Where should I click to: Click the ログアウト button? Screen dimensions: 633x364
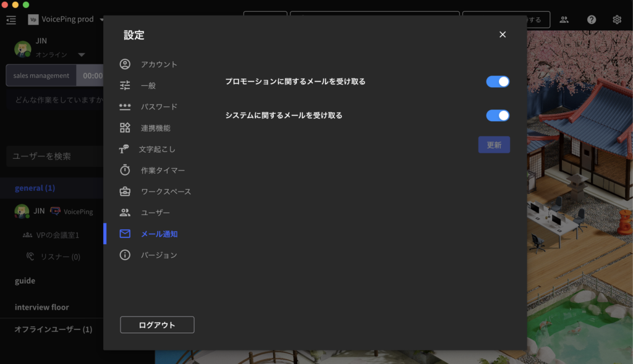click(157, 324)
